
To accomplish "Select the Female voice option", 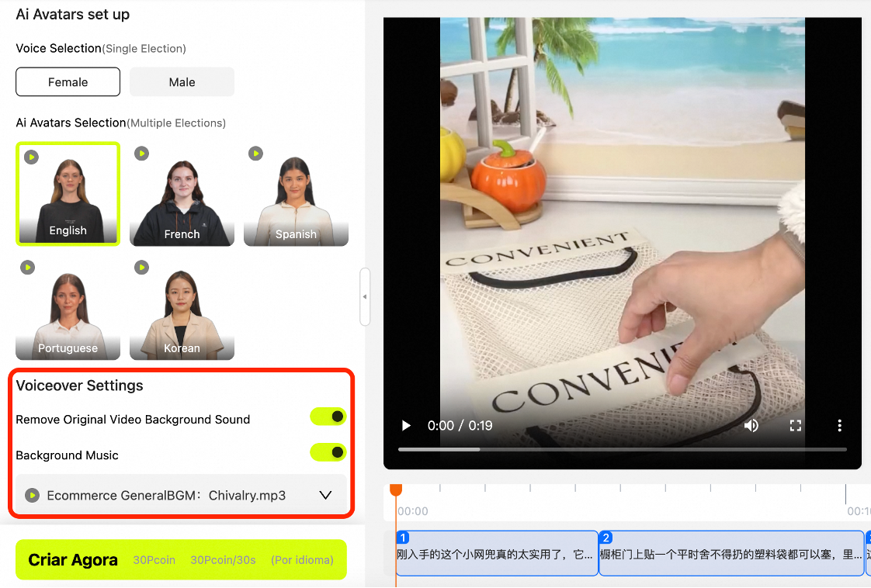I will tap(68, 82).
